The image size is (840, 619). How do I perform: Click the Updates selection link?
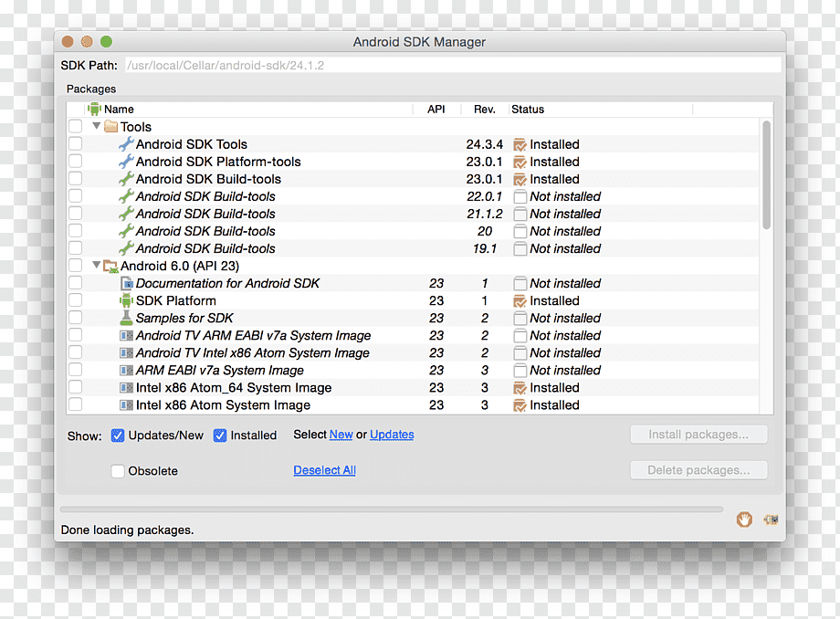coord(392,435)
